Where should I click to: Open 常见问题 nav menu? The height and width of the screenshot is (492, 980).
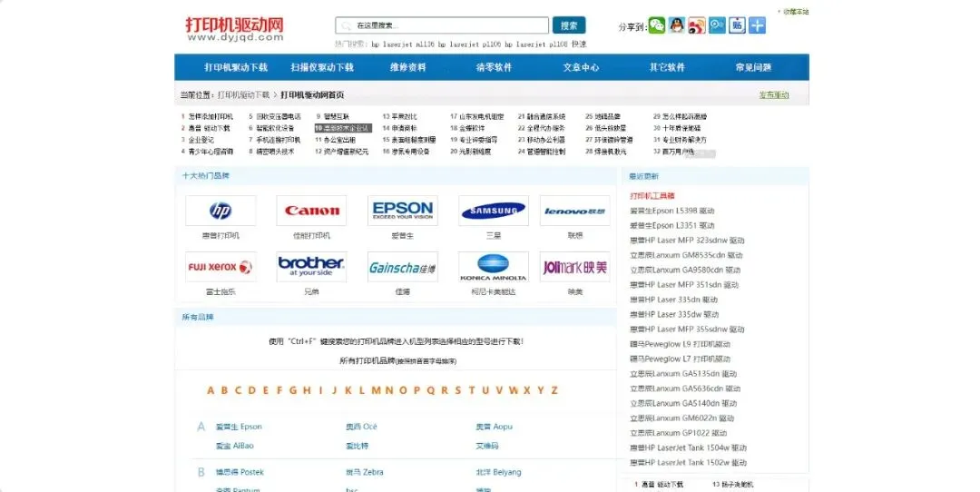pos(753,67)
